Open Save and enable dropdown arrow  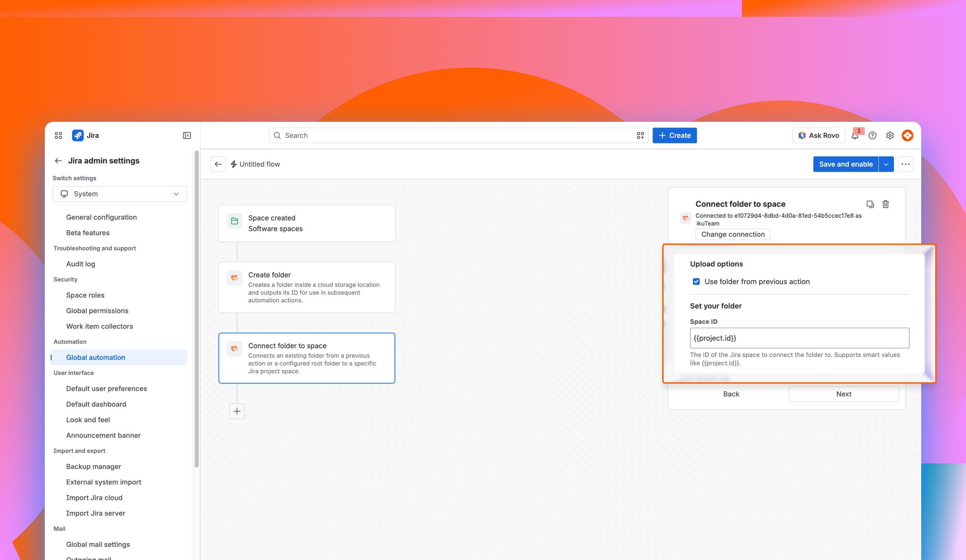tap(886, 164)
